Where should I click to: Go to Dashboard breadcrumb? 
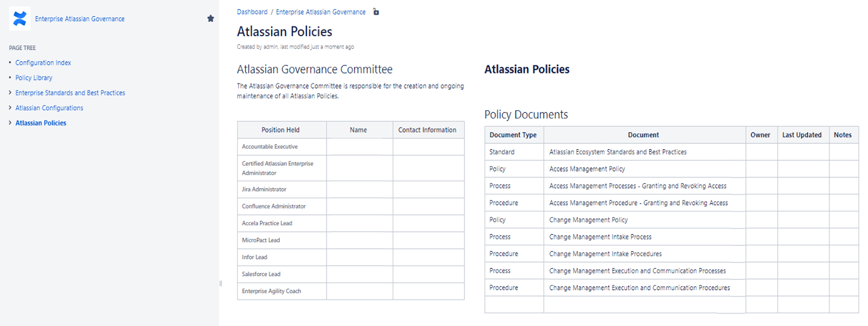tap(252, 12)
